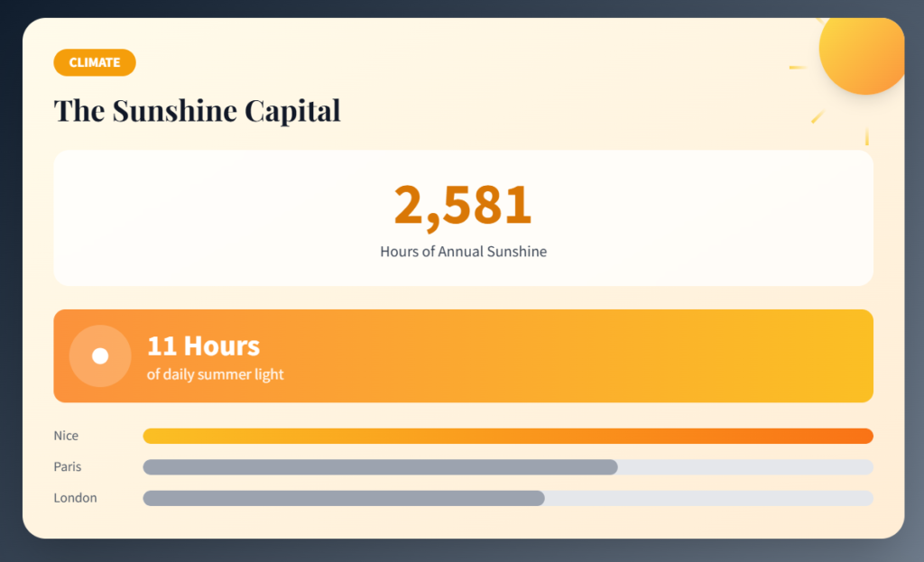Click the empty track of the London bar
This screenshot has width=924, height=562.
[x=708, y=498]
